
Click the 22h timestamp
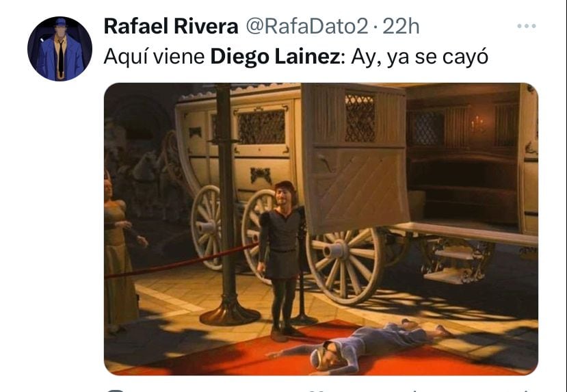[401, 27]
